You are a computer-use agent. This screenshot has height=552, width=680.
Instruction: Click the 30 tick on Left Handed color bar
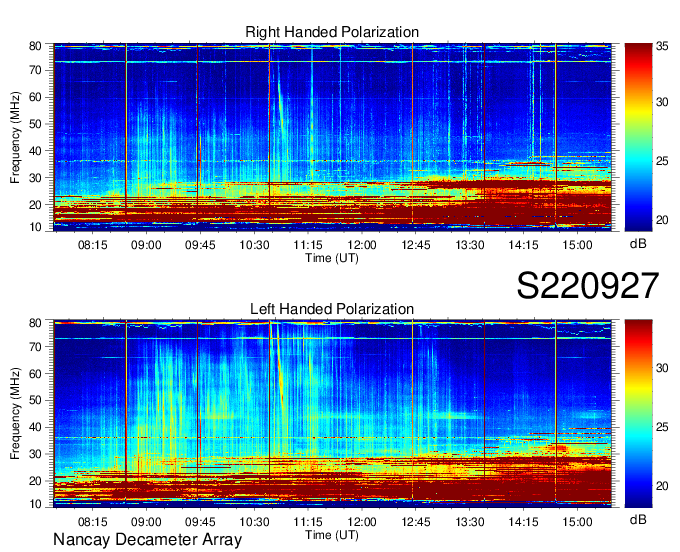point(662,368)
